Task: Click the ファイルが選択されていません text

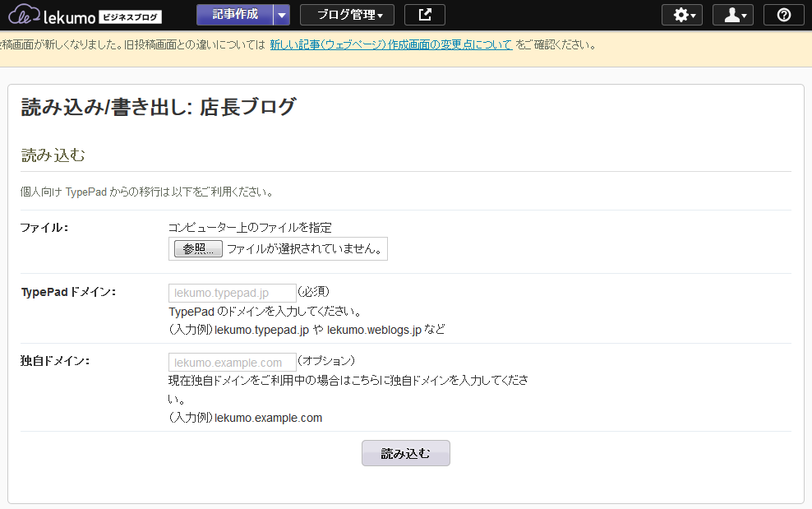Action: coord(306,249)
